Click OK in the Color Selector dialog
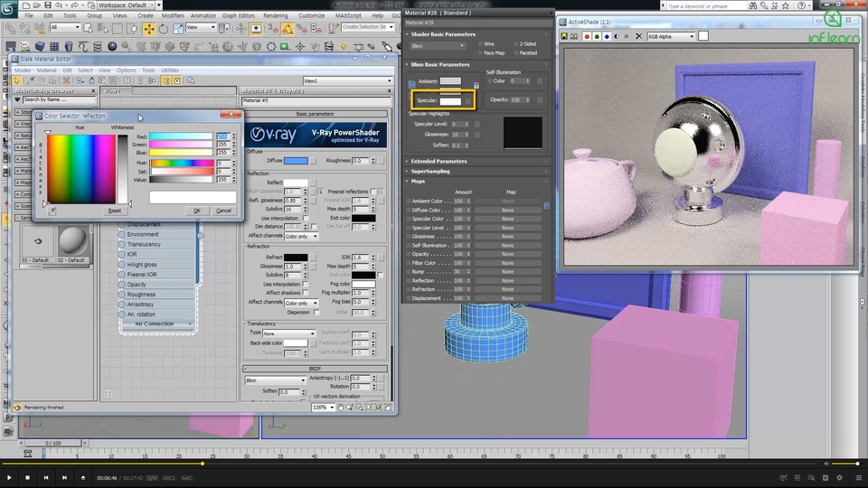Screen dimensions: 868x488 [197, 211]
